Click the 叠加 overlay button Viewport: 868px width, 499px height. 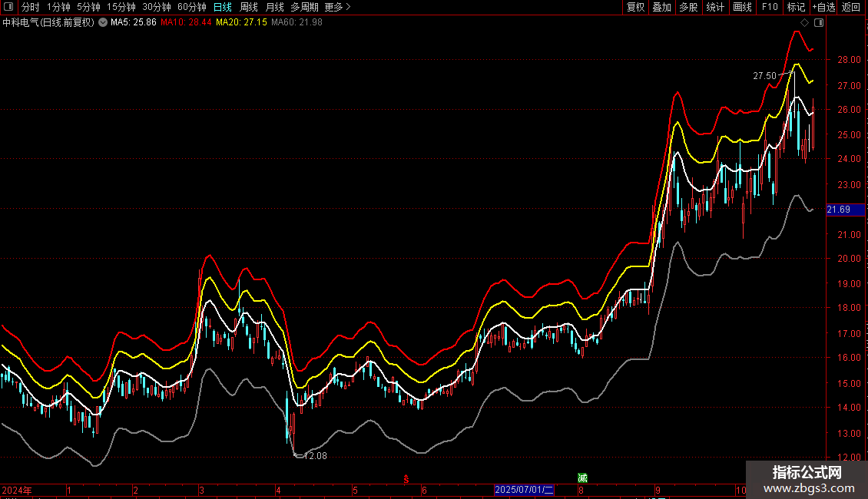(662, 7)
